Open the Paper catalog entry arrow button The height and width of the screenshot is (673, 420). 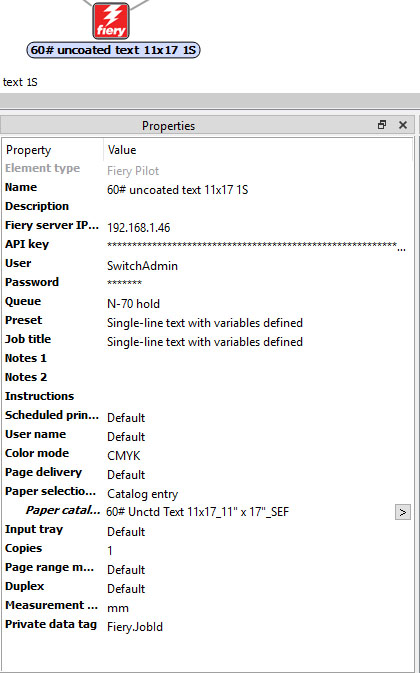point(402,512)
